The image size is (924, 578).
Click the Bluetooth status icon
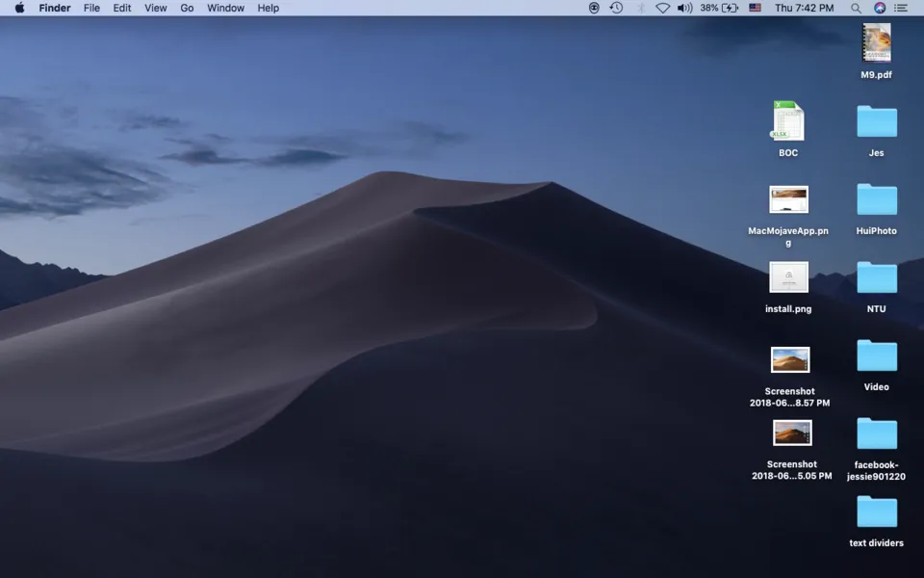(641, 8)
